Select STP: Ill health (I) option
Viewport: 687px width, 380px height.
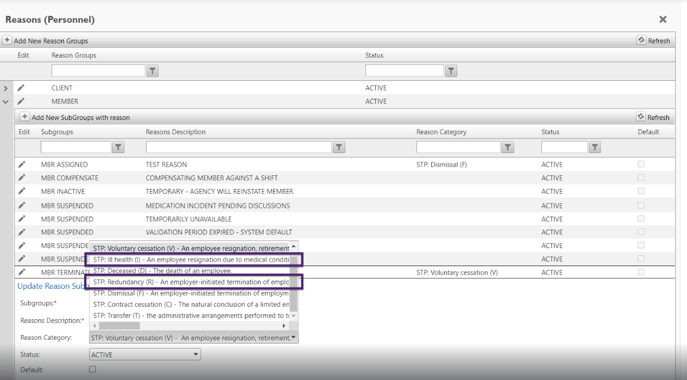pyautogui.click(x=190, y=259)
